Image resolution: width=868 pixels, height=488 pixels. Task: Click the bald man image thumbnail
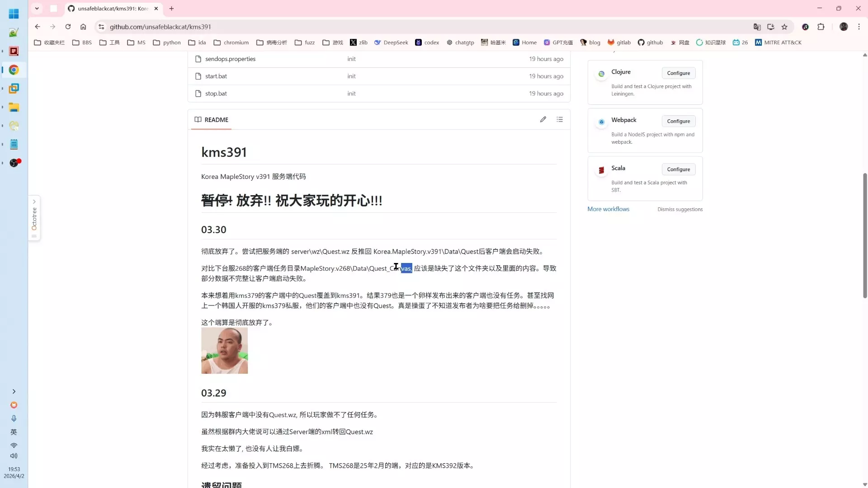[x=224, y=351]
